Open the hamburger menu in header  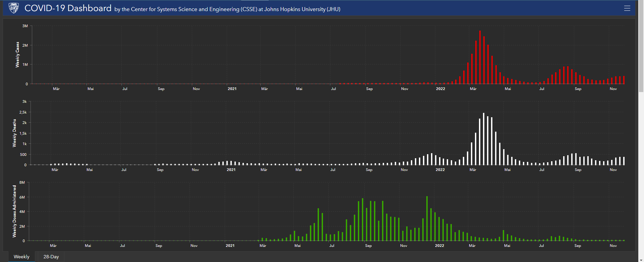(x=627, y=8)
